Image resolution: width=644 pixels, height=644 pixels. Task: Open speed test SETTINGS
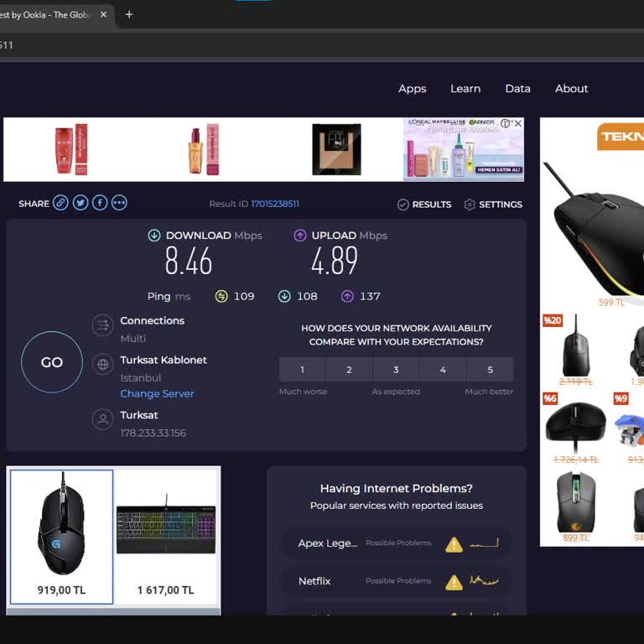[x=493, y=205]
